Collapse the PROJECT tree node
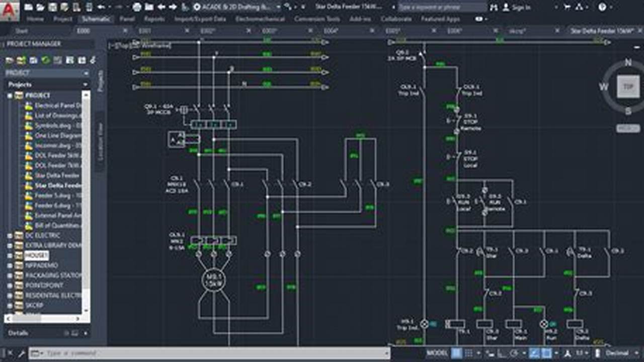Image resolution: width=644 pixels, height=362 pixels. pyautogui.click(x=9, y=96)
